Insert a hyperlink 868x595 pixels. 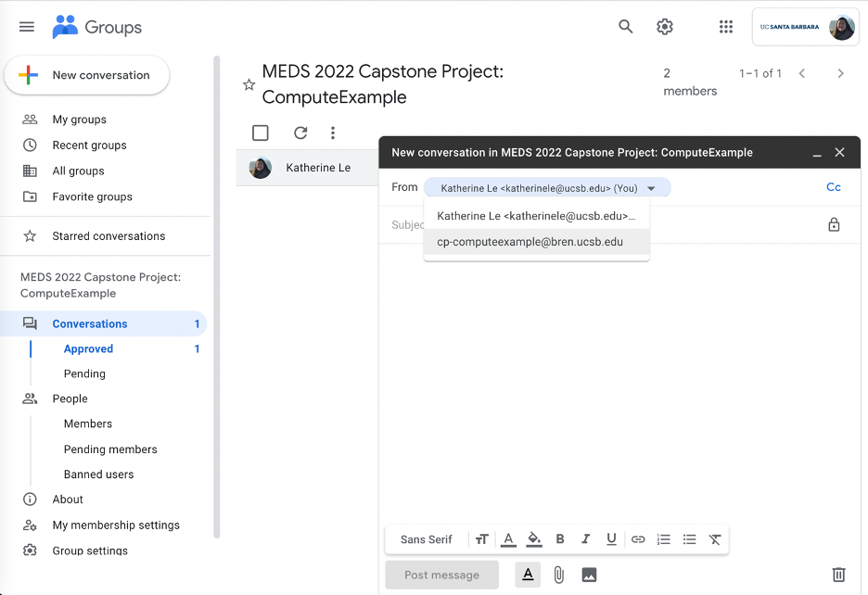click(x=638, y=539)
